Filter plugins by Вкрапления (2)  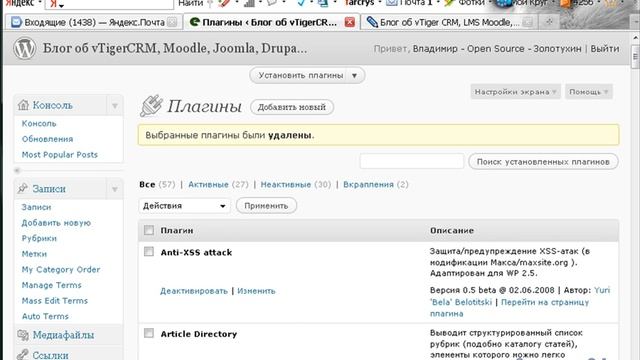(376, 184)
